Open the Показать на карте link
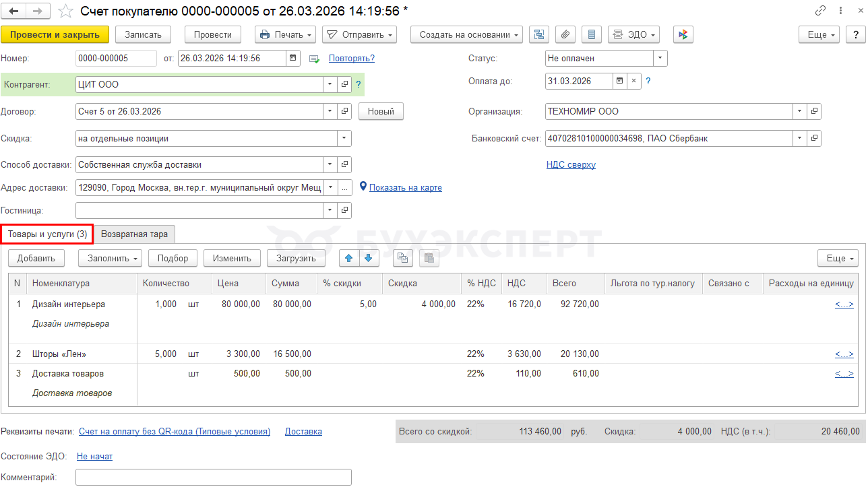Viewport: 868px width, 489px height. (x=405, y=187)
